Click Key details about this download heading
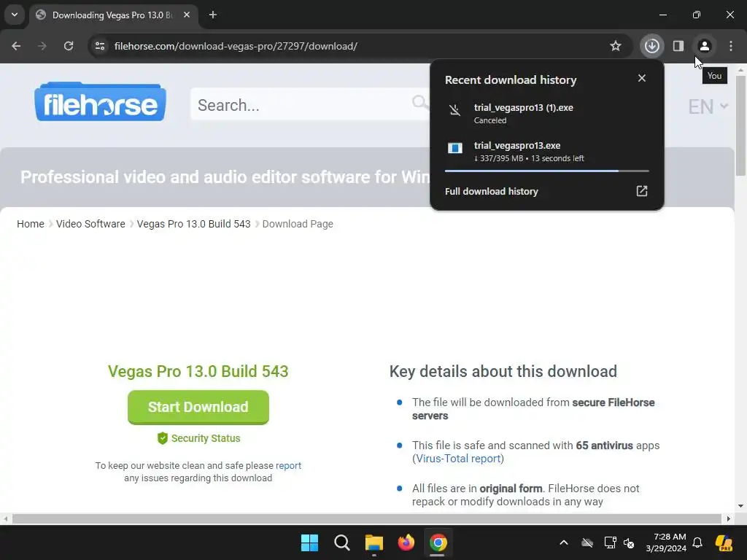Image resolution: width=747 pixels, height=560 pixels. click(x=503, y=371)
